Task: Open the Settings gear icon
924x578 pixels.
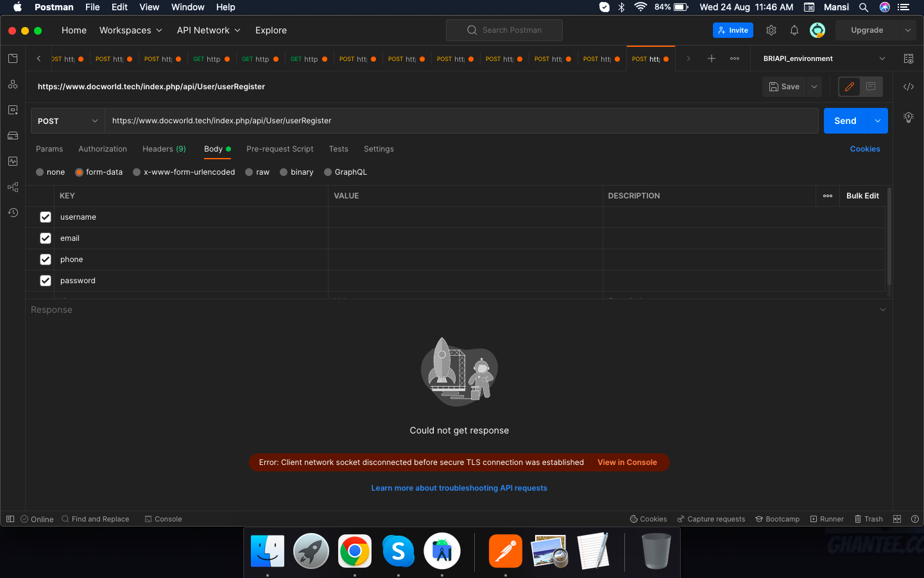Action: pos(771,30)
